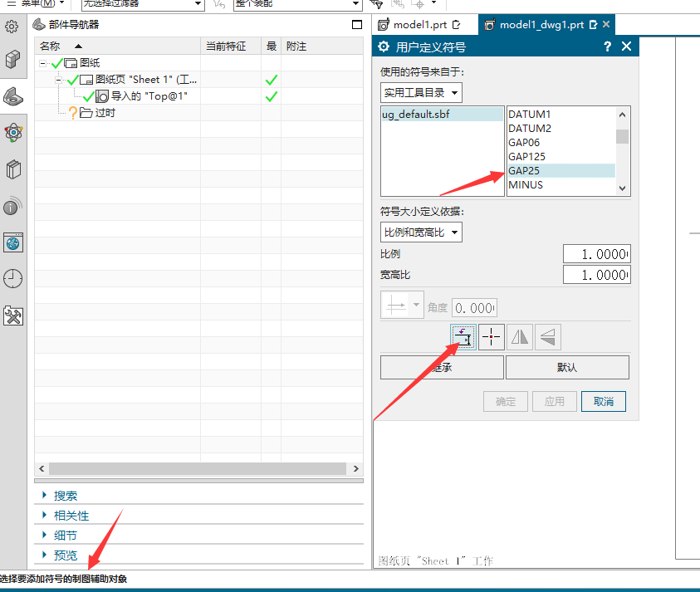
Task: Open the 实用工具目录 dropdown
Action: tap(421, 92)
